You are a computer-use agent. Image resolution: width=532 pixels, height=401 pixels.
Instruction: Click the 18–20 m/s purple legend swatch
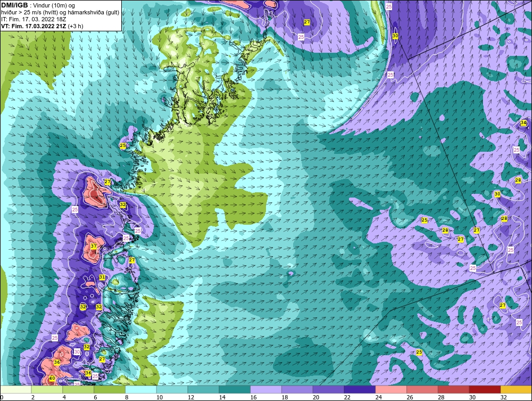[297, 389]
